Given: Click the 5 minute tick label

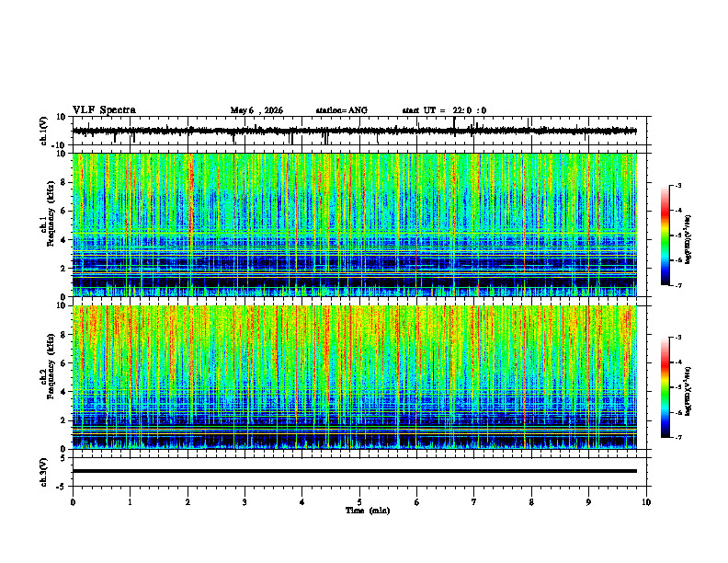Looking at the screenshot, I should 359,502.
